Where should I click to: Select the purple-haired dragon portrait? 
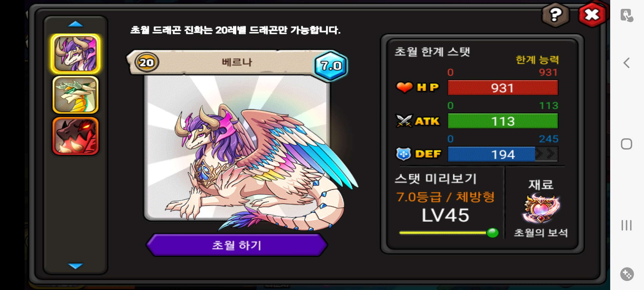(x=76, y=54)
